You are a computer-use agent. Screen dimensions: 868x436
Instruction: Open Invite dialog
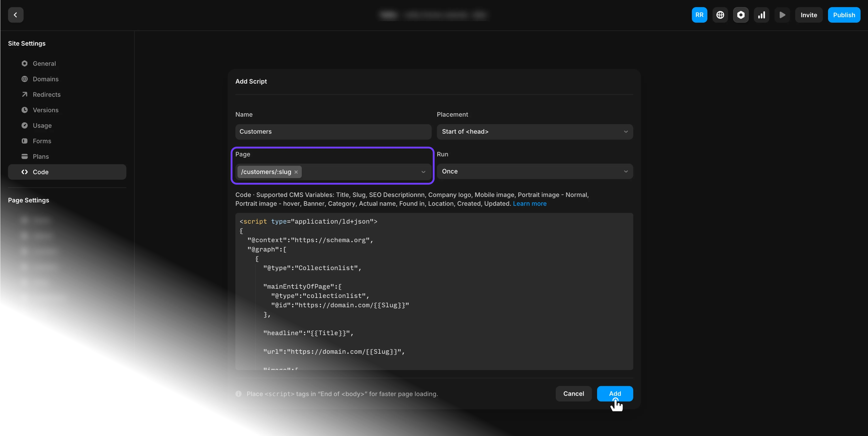pyautogui.click(x=809, y=15)
